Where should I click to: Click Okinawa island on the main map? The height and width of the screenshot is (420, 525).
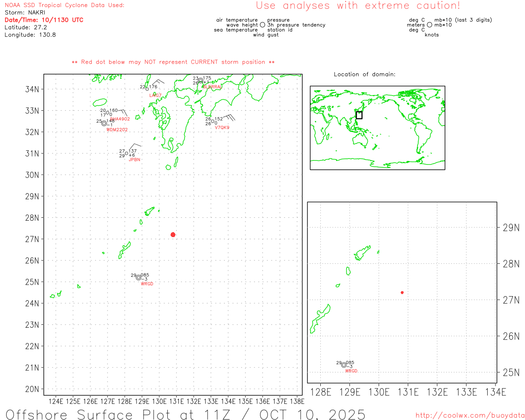pyautogui.click(x=125, y=250)
